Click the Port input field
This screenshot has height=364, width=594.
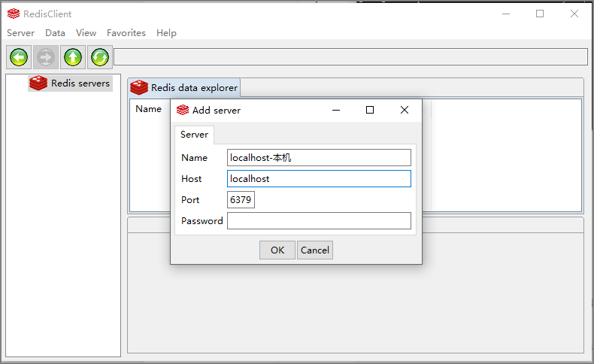241,199
